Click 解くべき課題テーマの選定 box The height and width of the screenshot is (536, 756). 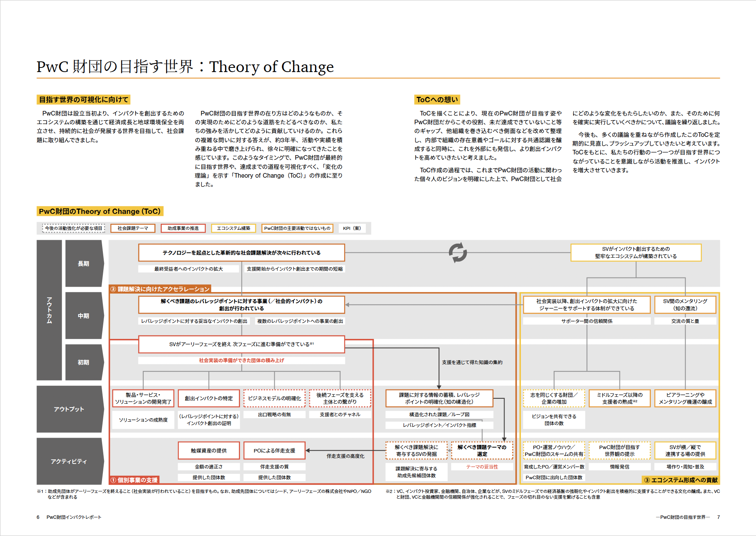(x=482, y=451)
